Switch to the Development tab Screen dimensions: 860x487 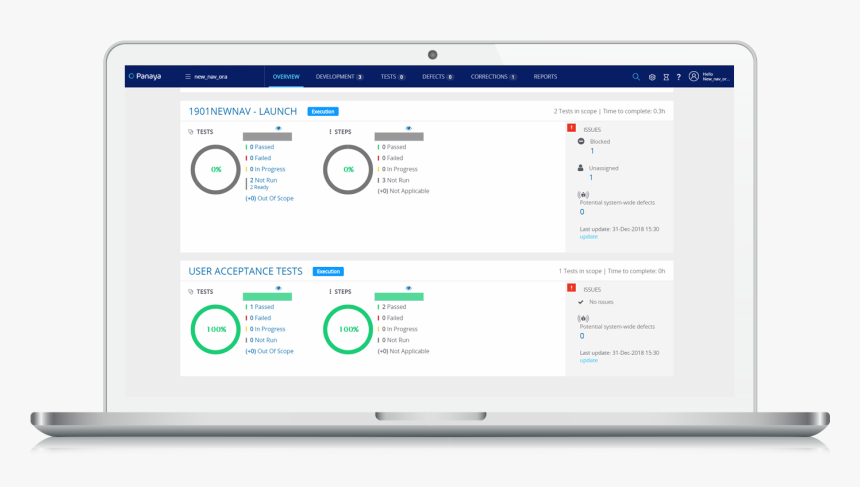tap(339, 77)
